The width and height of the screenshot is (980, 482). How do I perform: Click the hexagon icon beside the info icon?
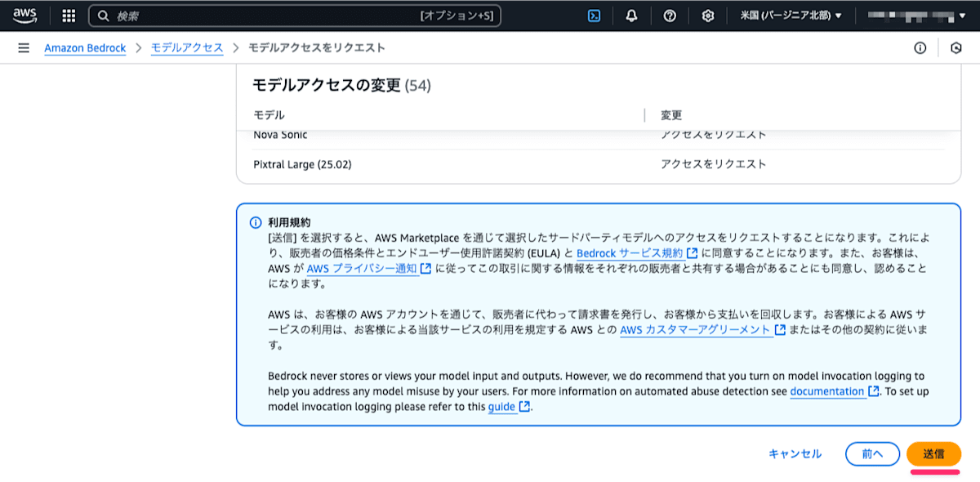tap(956, 48)
